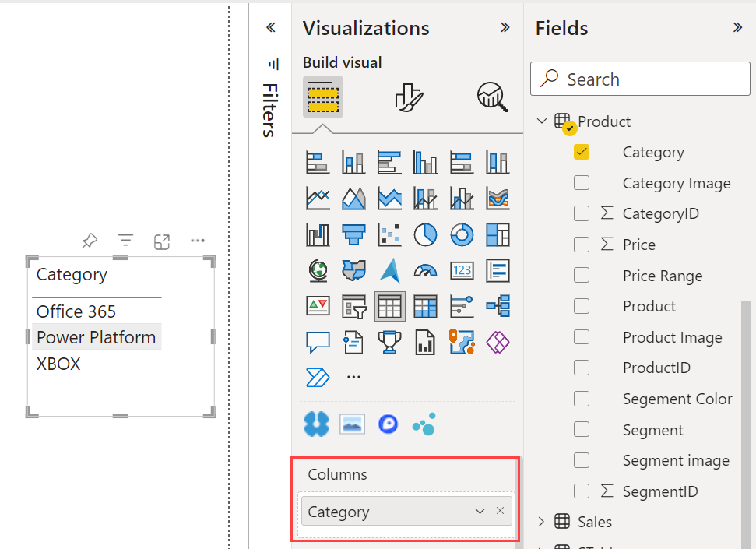756x549 pixels.
Task: Open the visual's more options menu
Action: tap(198, 241)
